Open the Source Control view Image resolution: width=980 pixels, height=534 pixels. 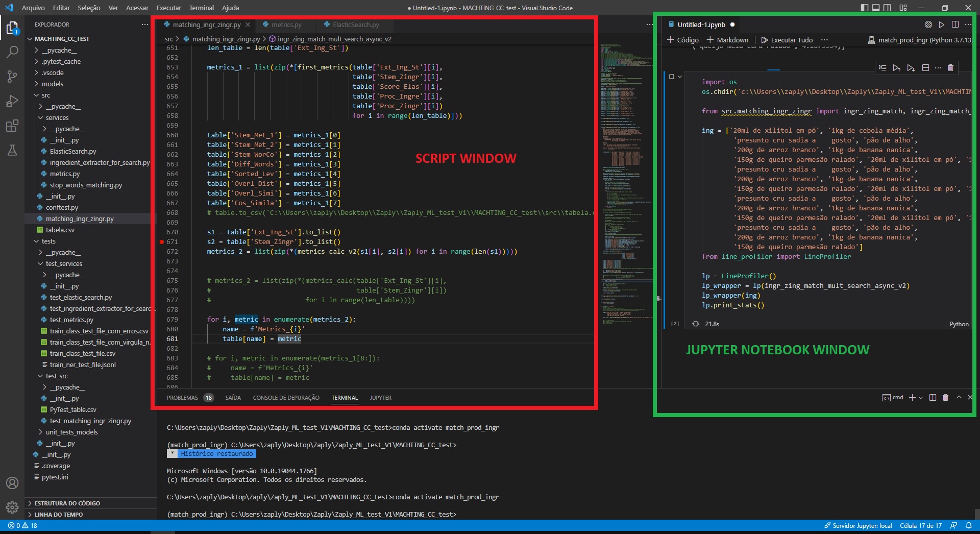[x=12, y=77]
